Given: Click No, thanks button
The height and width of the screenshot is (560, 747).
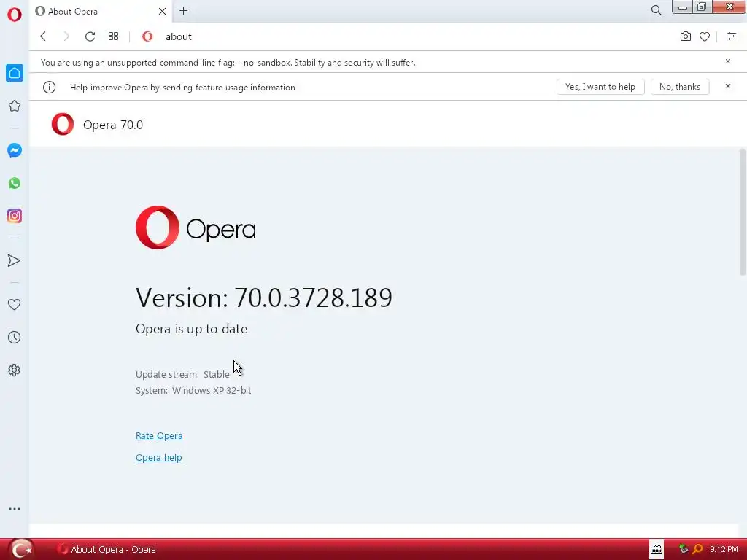Looking at the screenshot, I should tap(680, 87).
